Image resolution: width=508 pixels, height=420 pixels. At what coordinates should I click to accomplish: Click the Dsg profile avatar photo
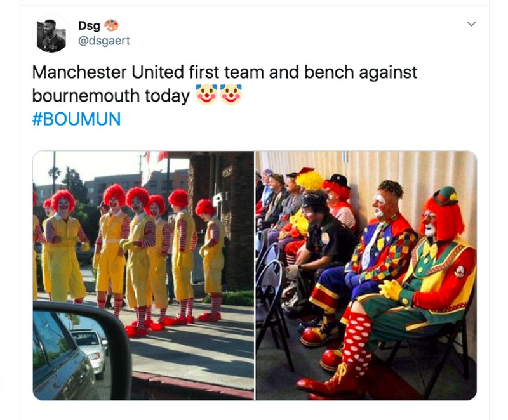click(51, 34)
